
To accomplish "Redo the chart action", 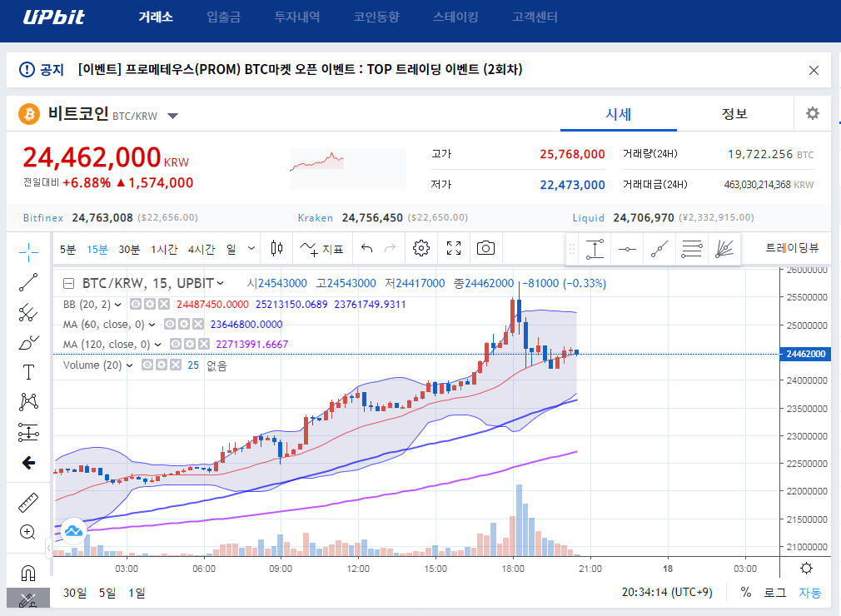I will point(391,248).
